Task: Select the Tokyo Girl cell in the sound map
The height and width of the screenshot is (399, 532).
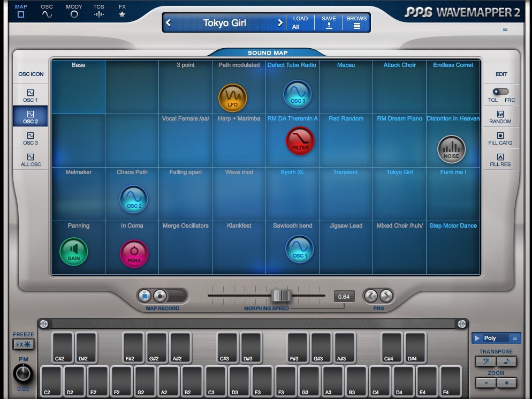Action: point(399,194)
